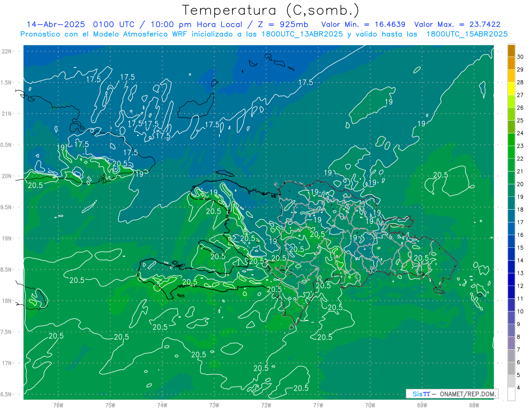Click the '75W' longitude axis label

[110, 405]
